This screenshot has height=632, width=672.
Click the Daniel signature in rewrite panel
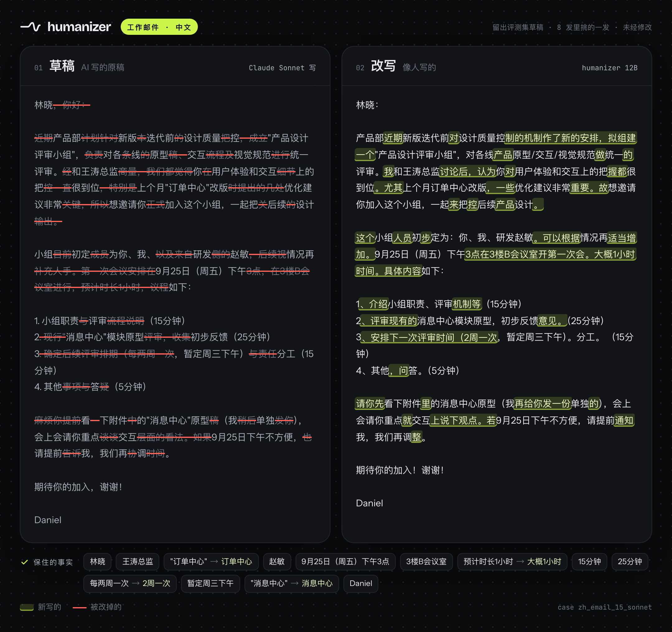point(370,503)
